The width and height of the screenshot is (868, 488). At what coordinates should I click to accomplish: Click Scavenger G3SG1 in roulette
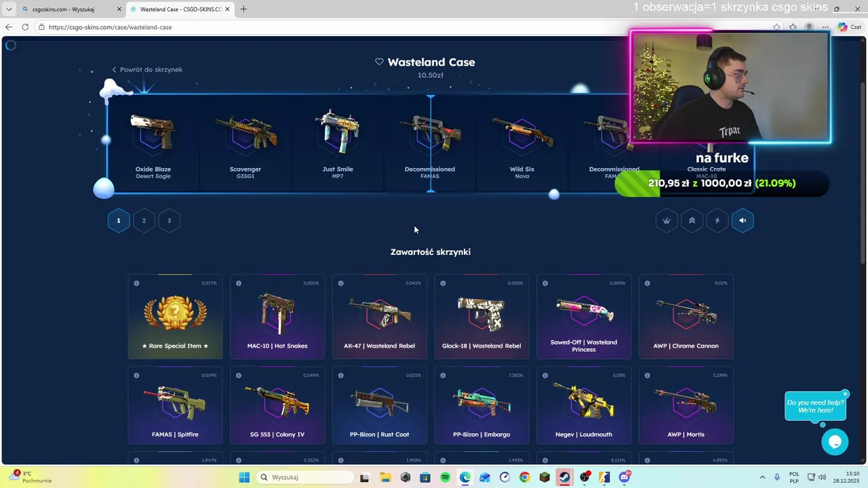245,144
